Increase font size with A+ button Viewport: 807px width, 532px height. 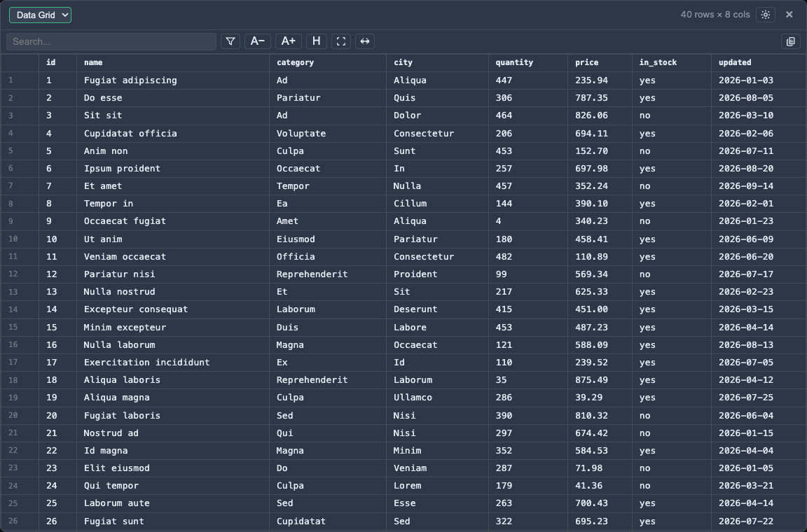(288, 41)
